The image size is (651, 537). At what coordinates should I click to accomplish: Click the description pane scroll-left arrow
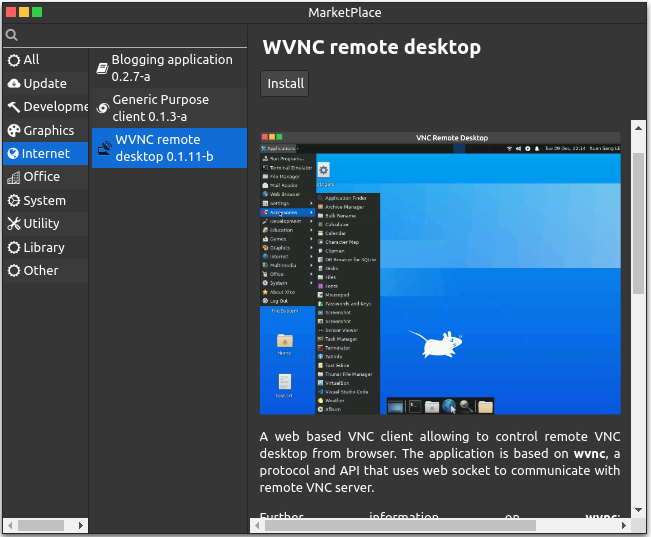(x=257, y=525)
